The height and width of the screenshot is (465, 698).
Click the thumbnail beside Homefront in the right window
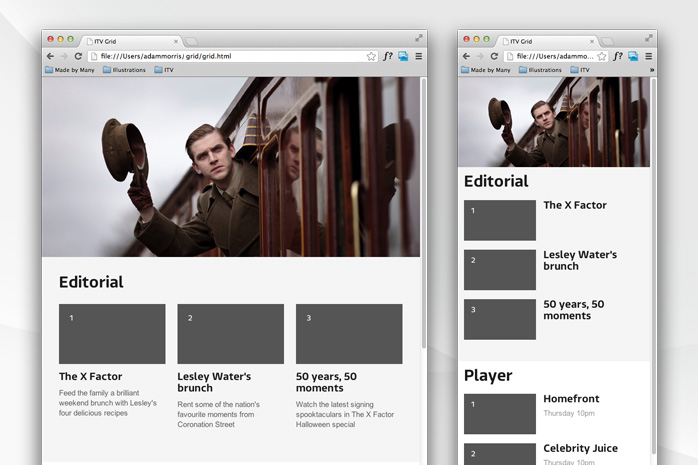(500, 414)
